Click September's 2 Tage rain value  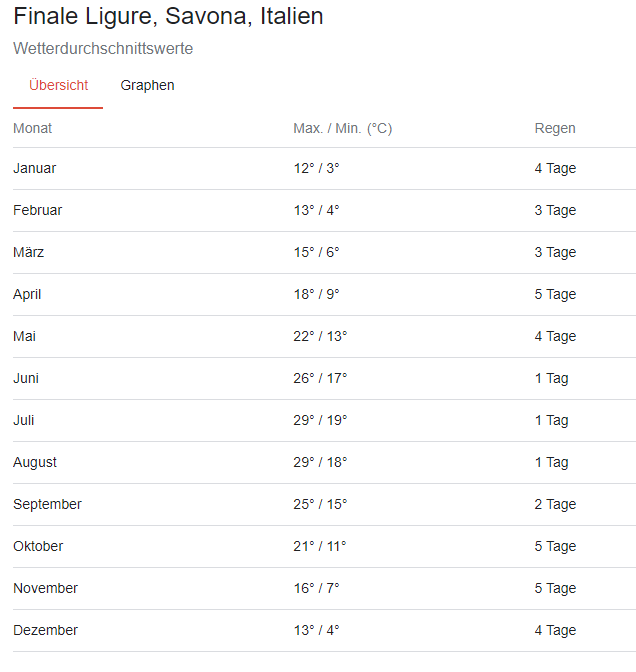555,504
